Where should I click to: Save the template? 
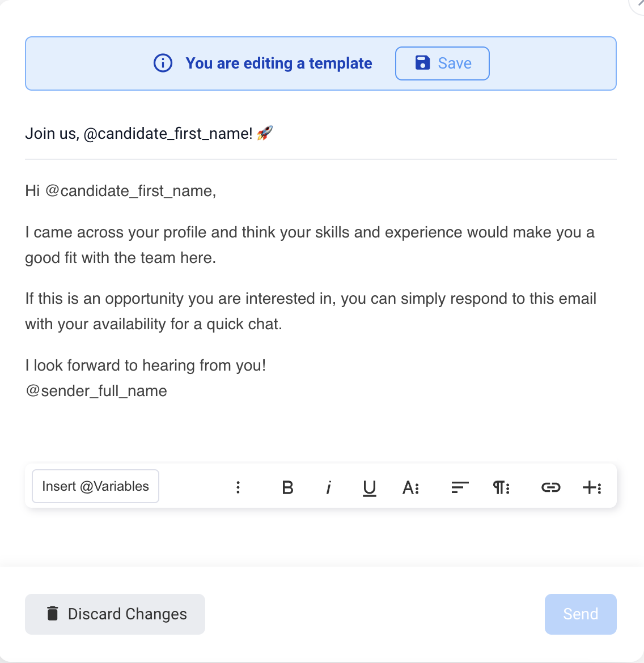(x=442, y=63)
